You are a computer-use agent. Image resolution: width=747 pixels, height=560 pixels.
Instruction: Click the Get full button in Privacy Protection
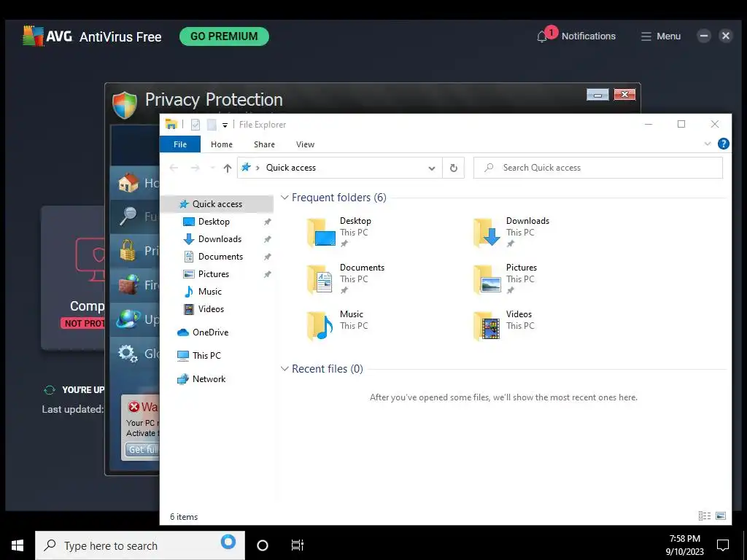(142, 449)
